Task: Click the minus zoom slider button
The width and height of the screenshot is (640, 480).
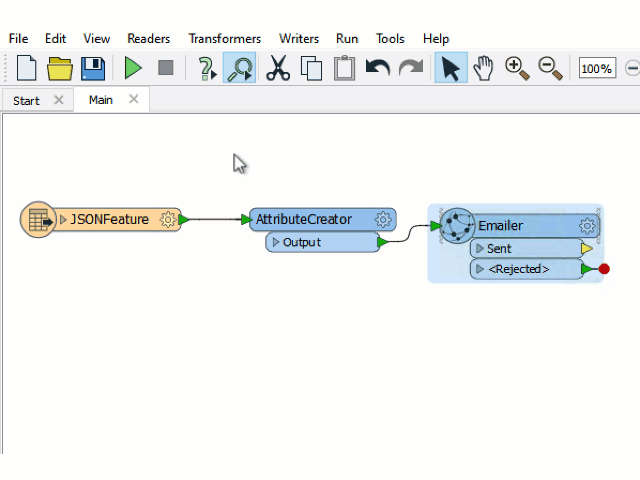Action: pos(632,68)
